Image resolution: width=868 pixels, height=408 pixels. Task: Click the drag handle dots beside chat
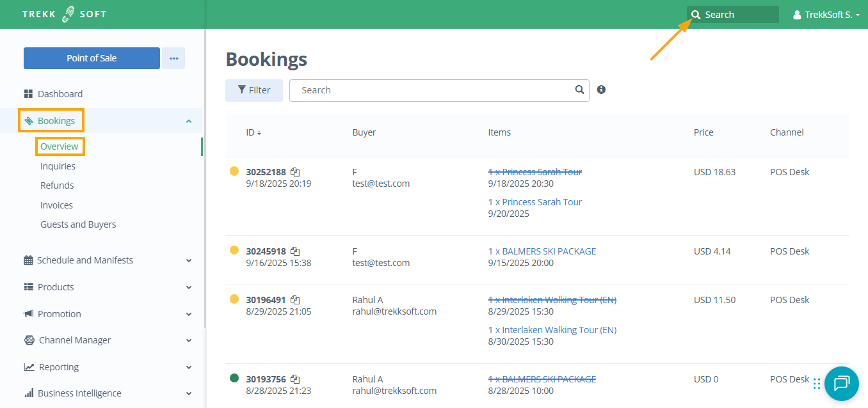(817, 384)
